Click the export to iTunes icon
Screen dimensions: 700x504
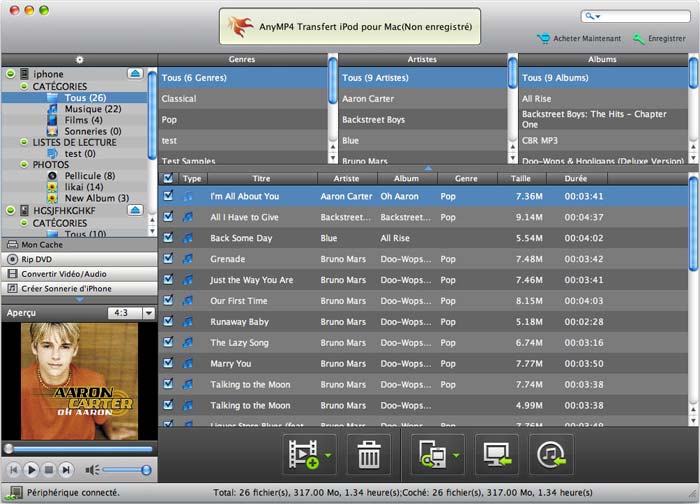(x=551, y=454)
